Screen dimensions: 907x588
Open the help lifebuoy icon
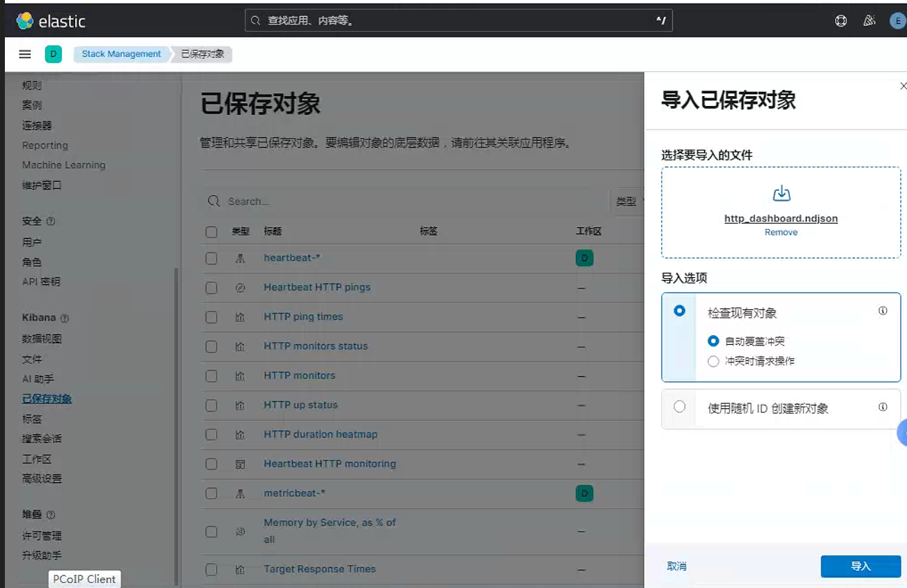tap(841, 21)
